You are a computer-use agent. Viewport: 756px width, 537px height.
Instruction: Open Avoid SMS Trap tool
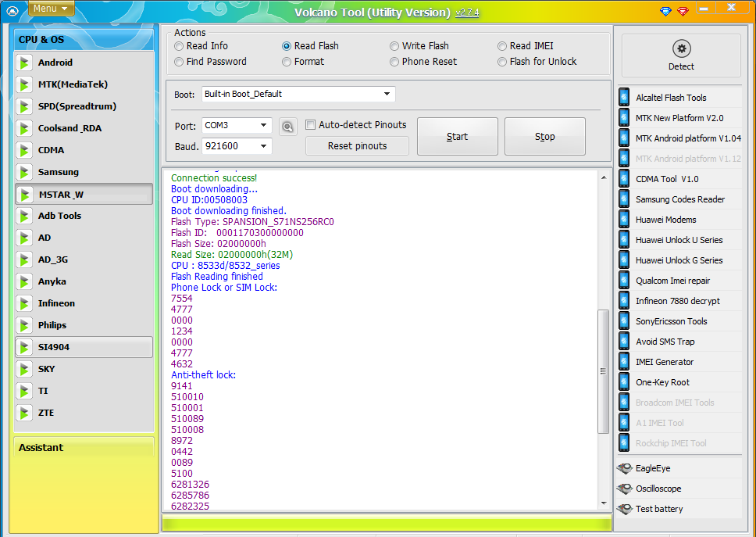[679, 341]
